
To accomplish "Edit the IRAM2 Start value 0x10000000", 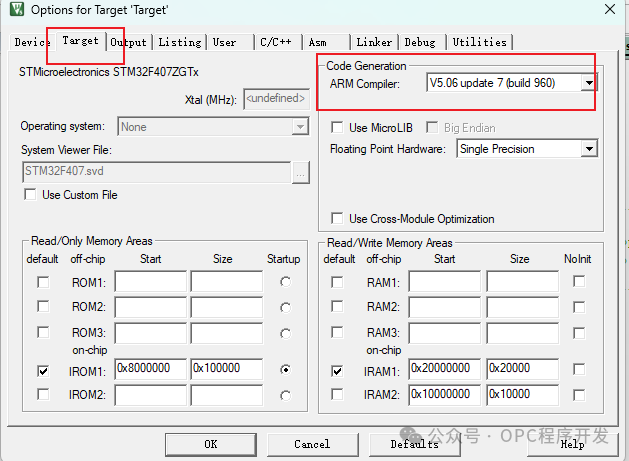I will pyautogui.click(x=445, y=395).
